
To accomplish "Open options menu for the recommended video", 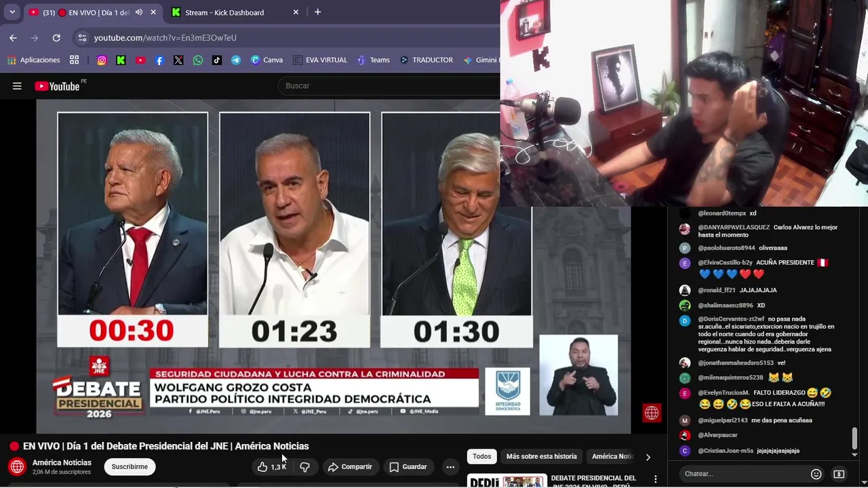I will pos(655,479).
